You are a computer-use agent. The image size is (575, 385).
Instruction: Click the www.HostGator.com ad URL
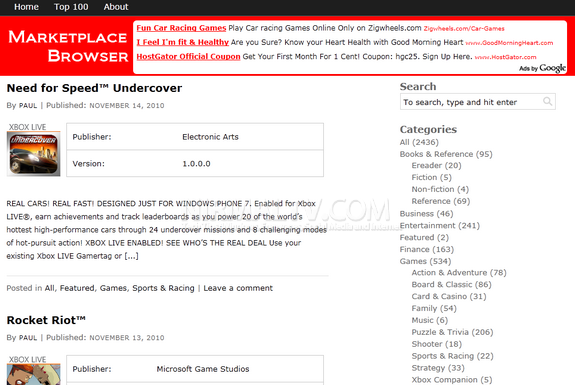505,57
